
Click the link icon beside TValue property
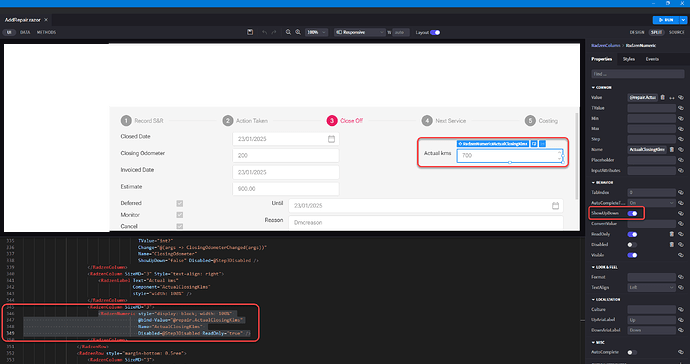point(681,108)
